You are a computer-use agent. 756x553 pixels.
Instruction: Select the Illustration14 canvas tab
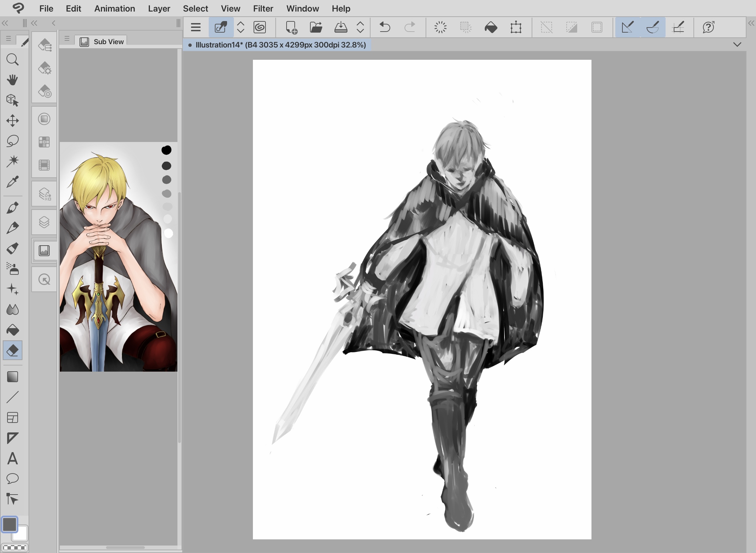tap(277, 45)
